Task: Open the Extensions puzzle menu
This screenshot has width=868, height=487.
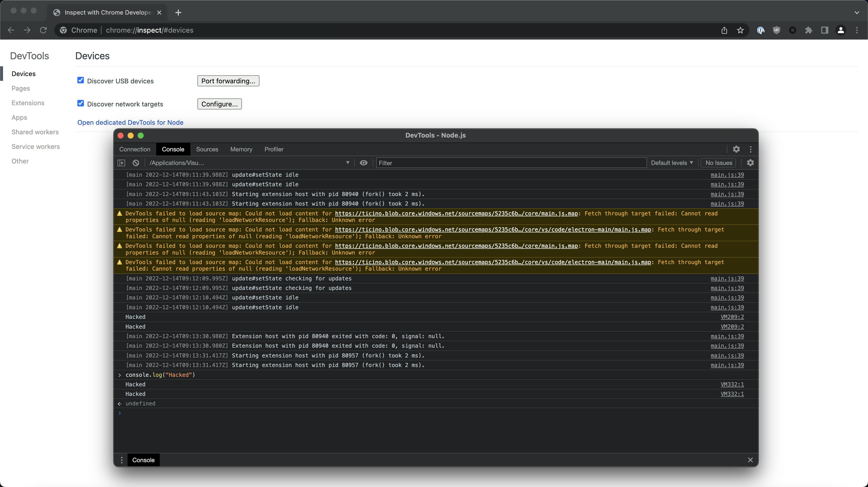Action: click(809, 30)
